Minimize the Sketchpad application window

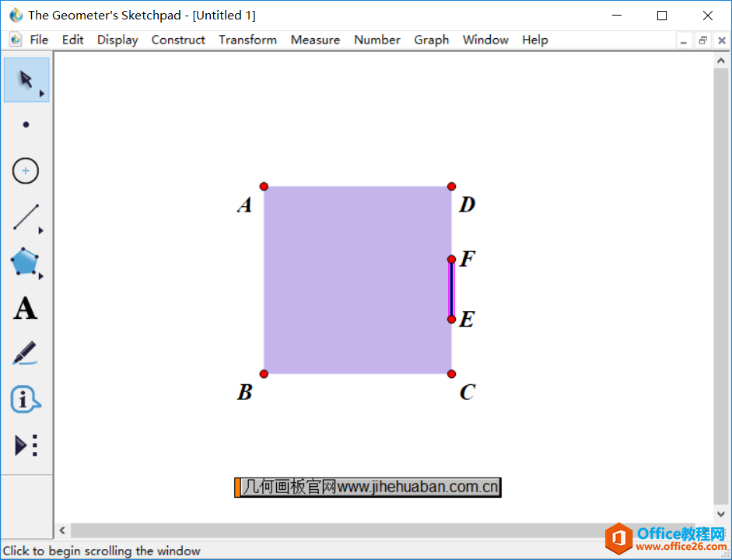click(617, 16)
